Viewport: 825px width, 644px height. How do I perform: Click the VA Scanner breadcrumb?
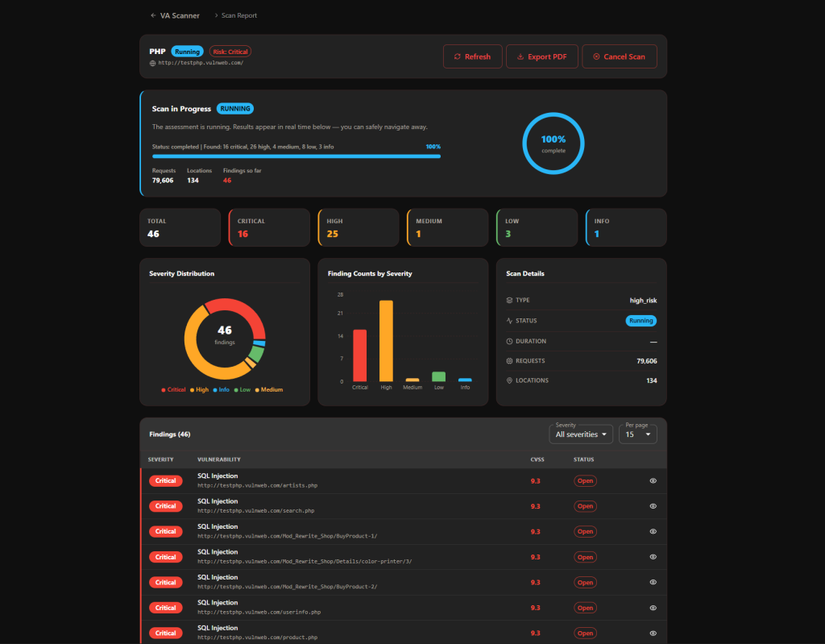pyautogui.click(x=179, y=15)
